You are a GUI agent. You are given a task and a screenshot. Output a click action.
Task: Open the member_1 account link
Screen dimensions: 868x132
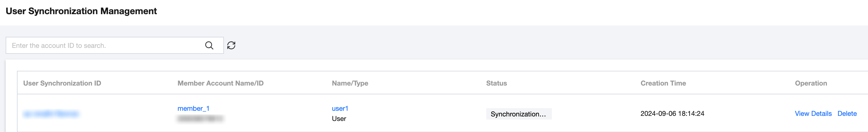193,108
